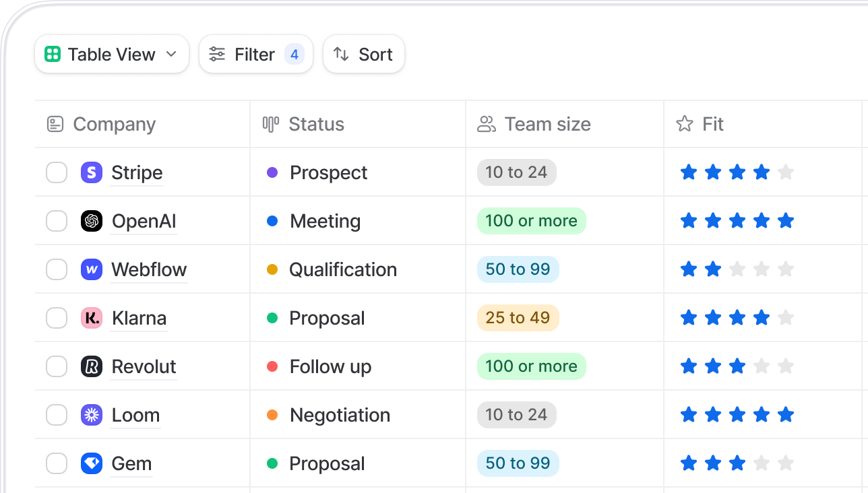The width and height of the screenshot is (868, 493).
Task: Click the green Table View grid icon
Action: (x=53, y=55)
